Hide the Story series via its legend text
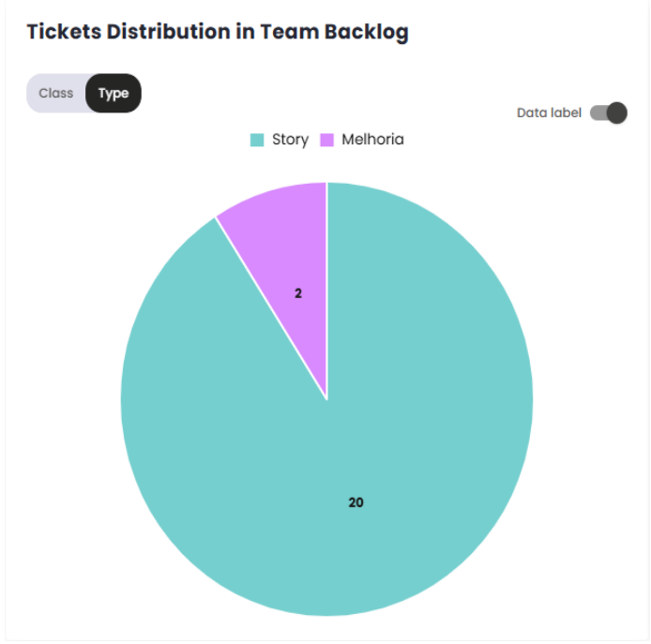 pos(290,141)
